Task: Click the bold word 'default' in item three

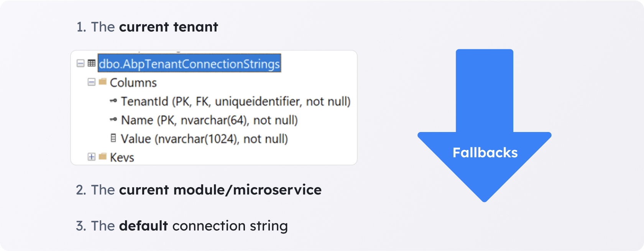Action: click(x=143, y=226)
